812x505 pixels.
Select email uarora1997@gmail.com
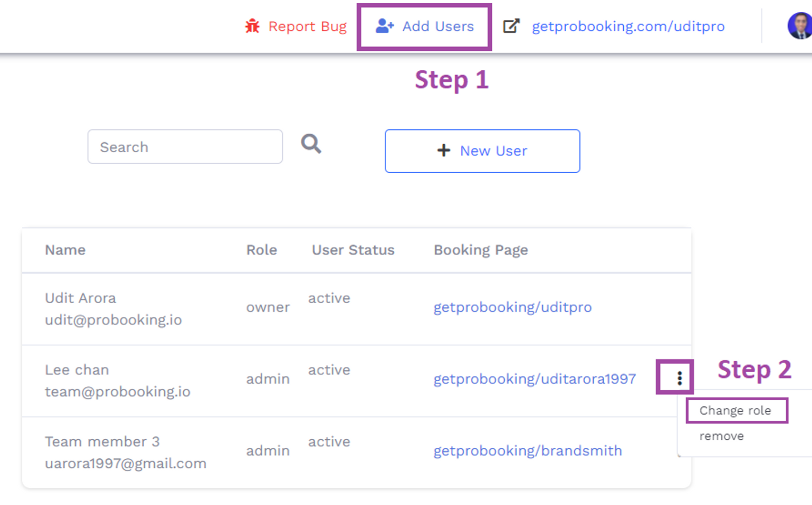point(126,464)
